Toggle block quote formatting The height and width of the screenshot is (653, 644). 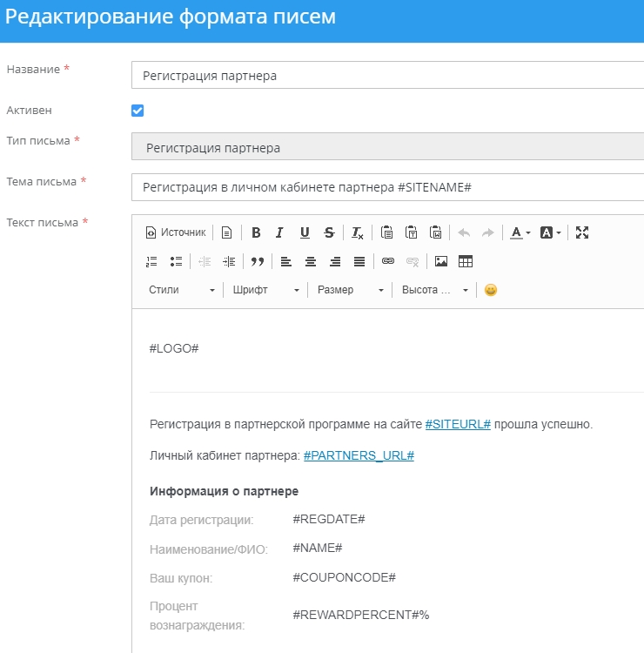(257, 261)
